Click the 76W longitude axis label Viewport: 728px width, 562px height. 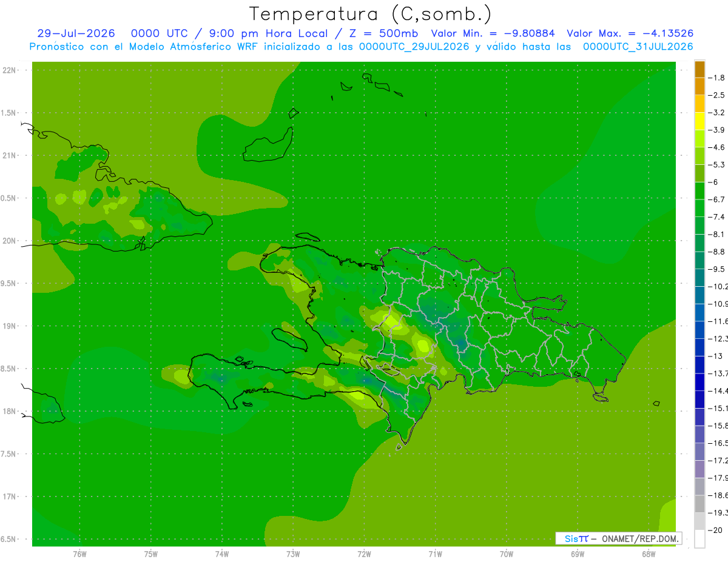click(79, 554)
